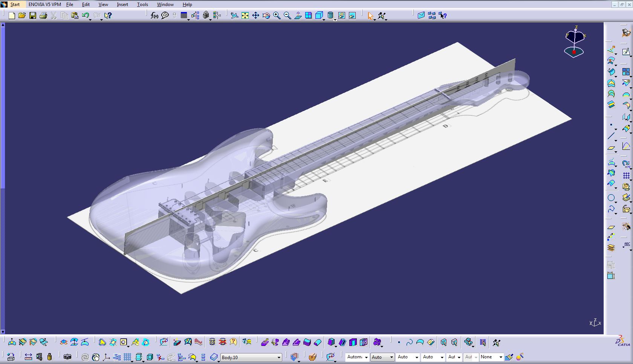Click the Spline curve icon in bottom toolbar
Viewport: 633px width, 364px height.
coord(409,342)
